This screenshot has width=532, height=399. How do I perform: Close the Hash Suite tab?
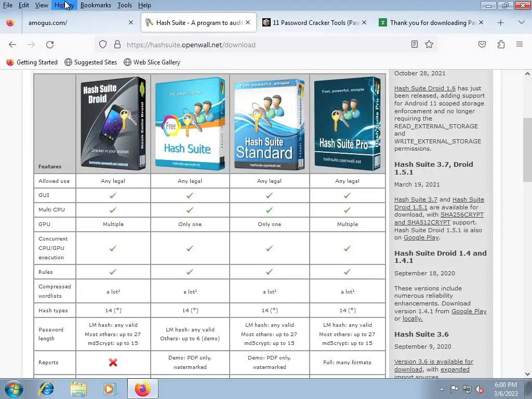[248, 22]
